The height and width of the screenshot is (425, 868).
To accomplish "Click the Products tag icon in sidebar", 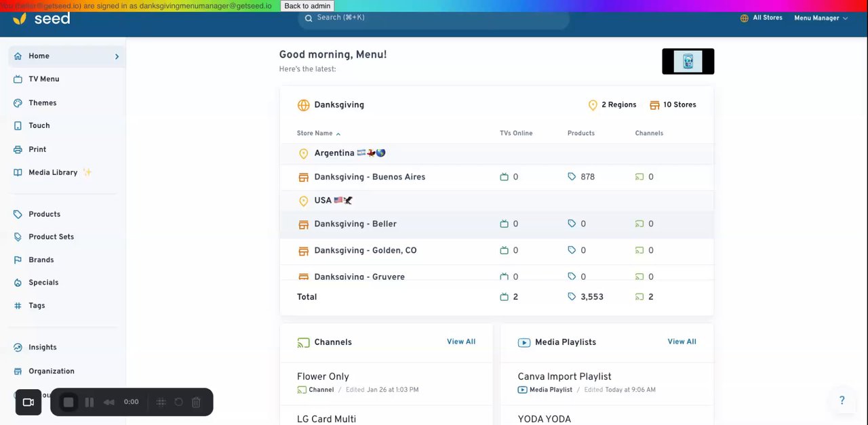I will tap(18, 214).
